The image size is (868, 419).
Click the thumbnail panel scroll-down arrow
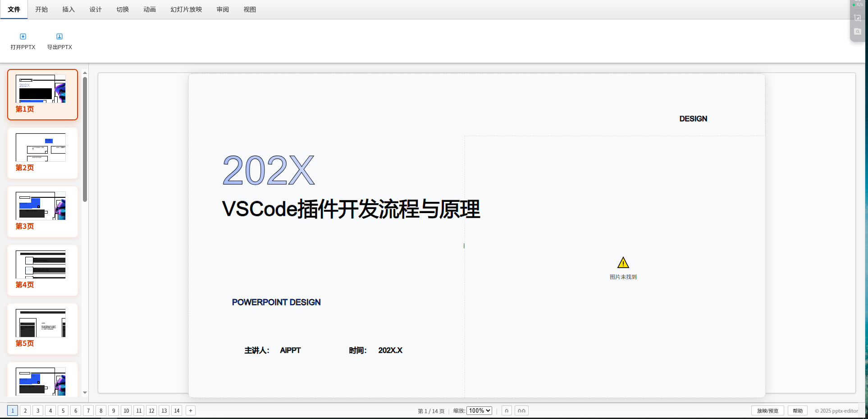click(85, 392)
